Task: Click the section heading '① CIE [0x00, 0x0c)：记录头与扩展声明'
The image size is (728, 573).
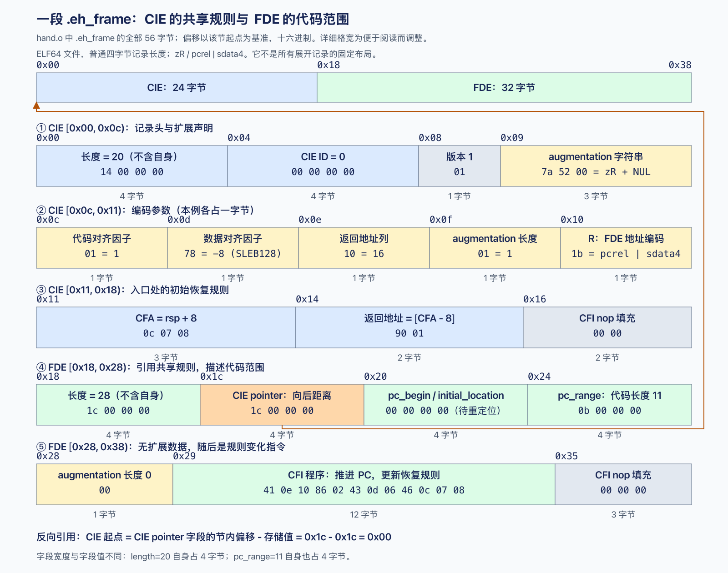Action: click(x=125, y=128)
